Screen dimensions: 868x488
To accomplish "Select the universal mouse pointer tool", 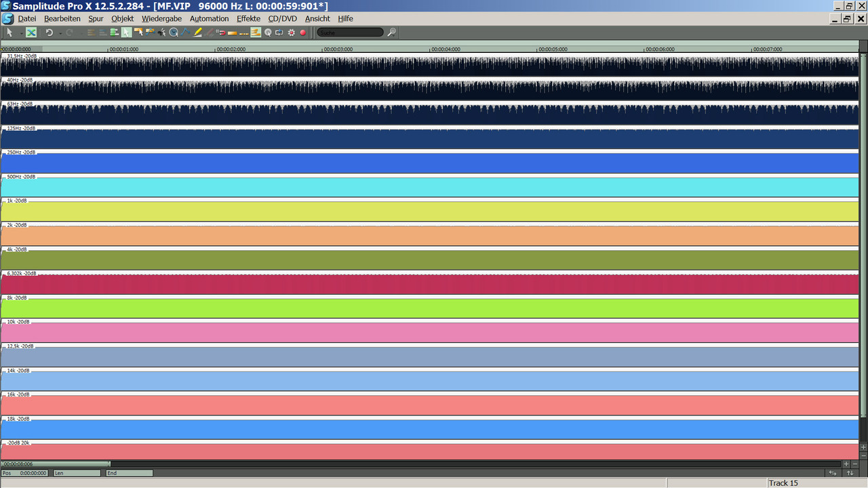I will tap(9, 32).
